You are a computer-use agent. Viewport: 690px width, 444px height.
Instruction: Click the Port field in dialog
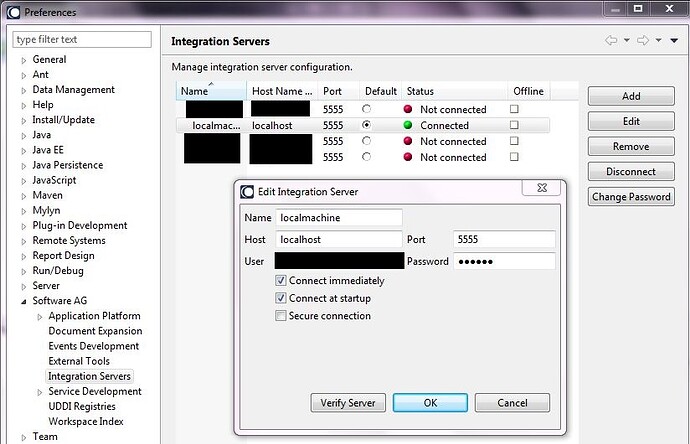coord(504,239)
